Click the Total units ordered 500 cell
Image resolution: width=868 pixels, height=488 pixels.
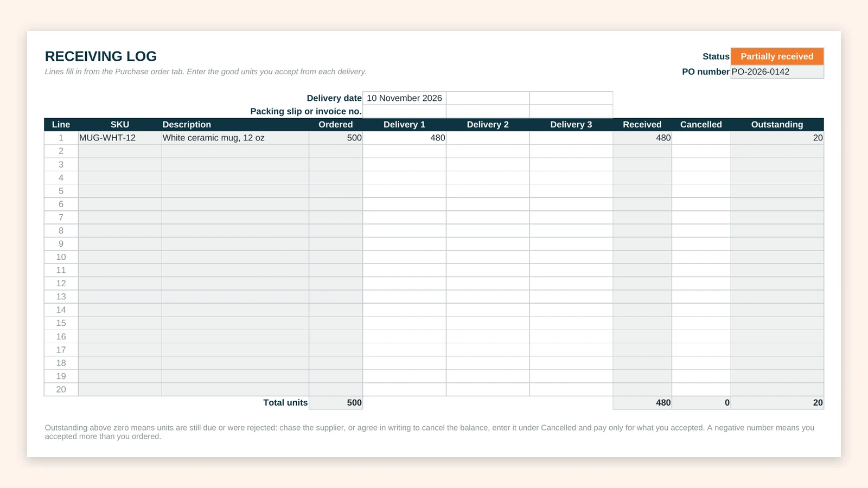point(336,403)
